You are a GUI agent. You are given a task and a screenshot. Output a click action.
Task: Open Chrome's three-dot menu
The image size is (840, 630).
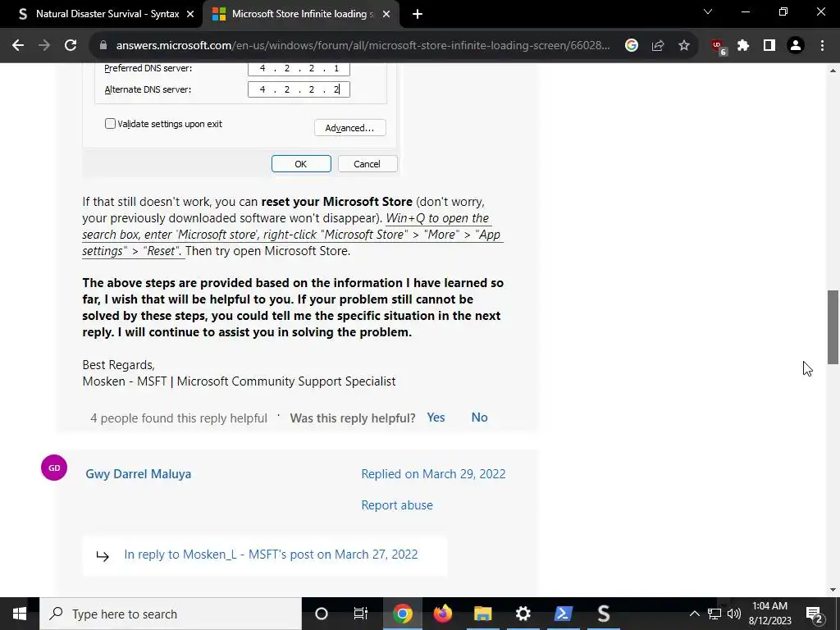[822, 46]
